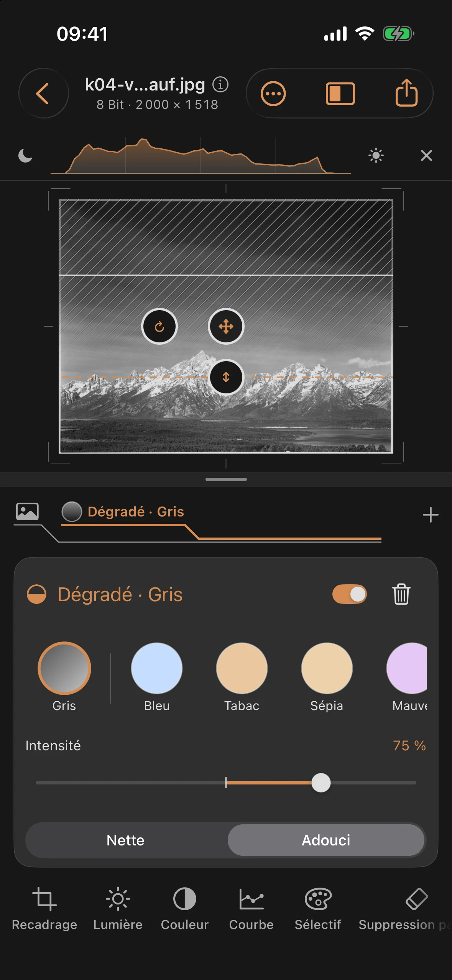Tap the gradient rotate handle
The height and width of the screenshot is (980, 452).
point(159,327)
